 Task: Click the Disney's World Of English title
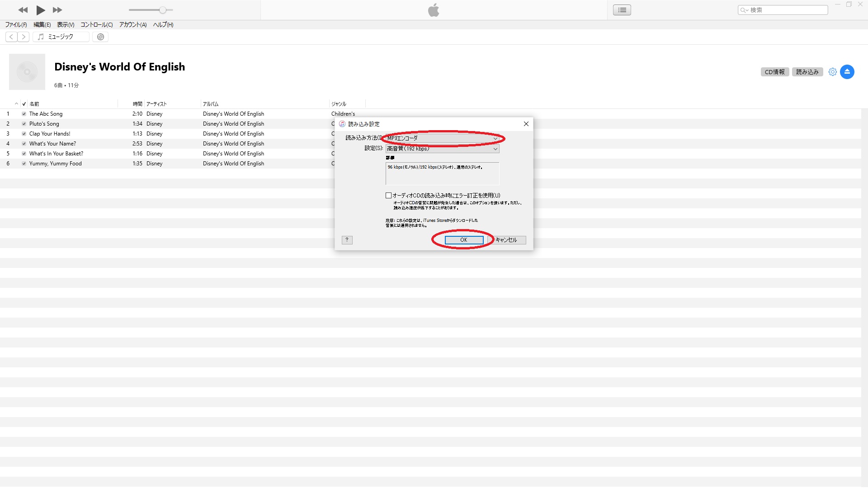pyautogui.click(x=120, y=67)
